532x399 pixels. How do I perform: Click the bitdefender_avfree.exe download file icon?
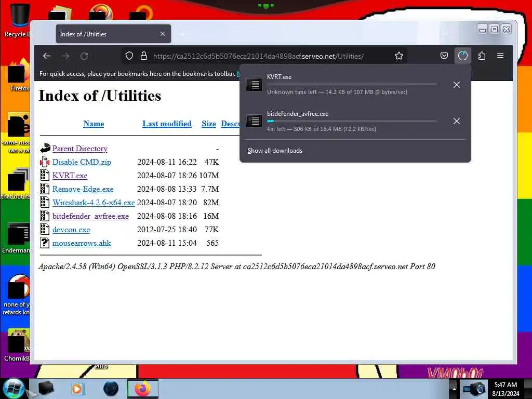(254, 121)
